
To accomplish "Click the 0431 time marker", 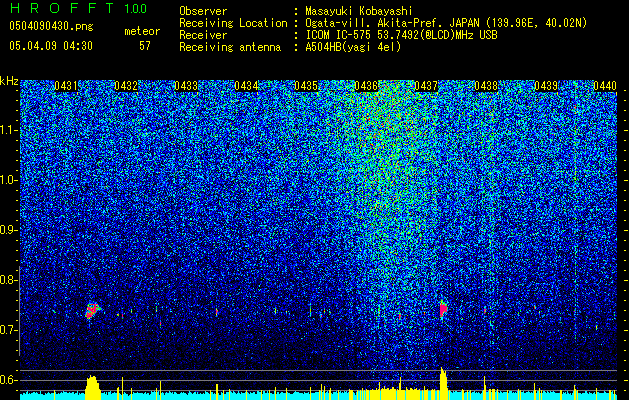I will coord(66,86).
